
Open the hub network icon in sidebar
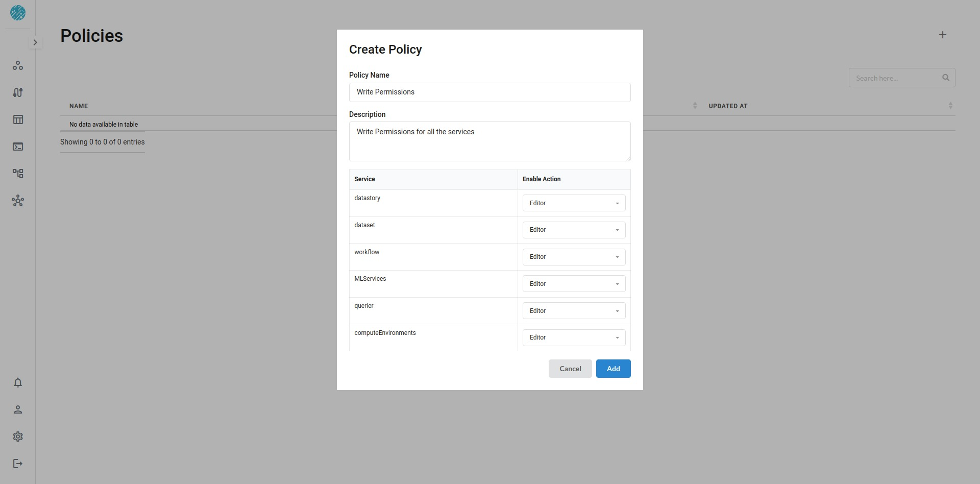[18, 201]
